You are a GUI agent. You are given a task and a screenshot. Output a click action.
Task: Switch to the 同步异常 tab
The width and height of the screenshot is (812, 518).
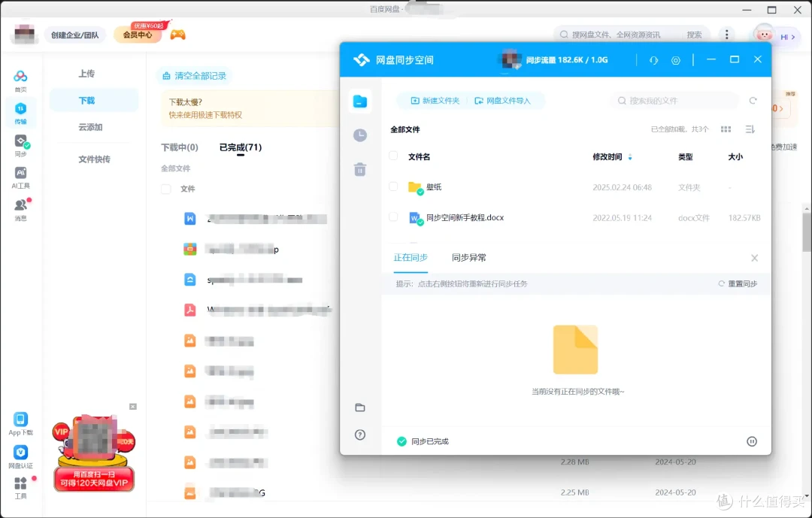pos(468,257)
